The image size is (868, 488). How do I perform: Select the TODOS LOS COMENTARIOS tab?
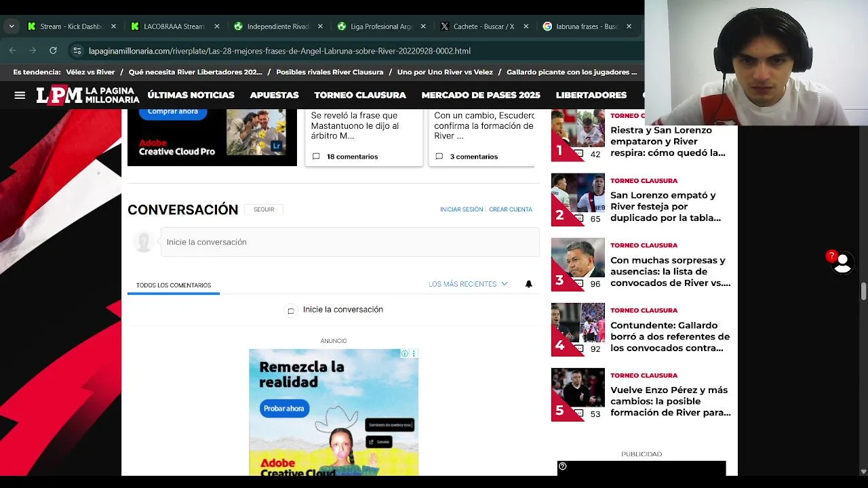(x=174, y=285)
